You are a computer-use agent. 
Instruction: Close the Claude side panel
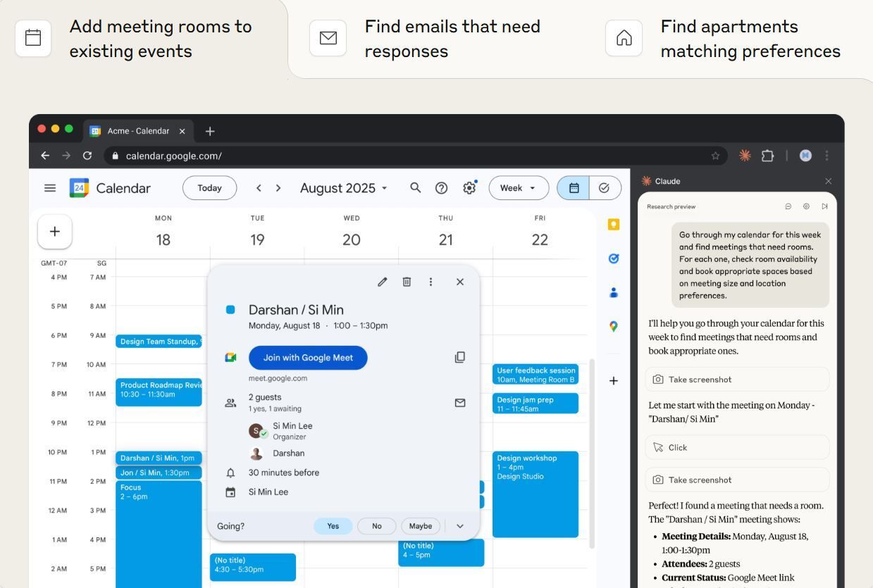[x=828, y=181]
